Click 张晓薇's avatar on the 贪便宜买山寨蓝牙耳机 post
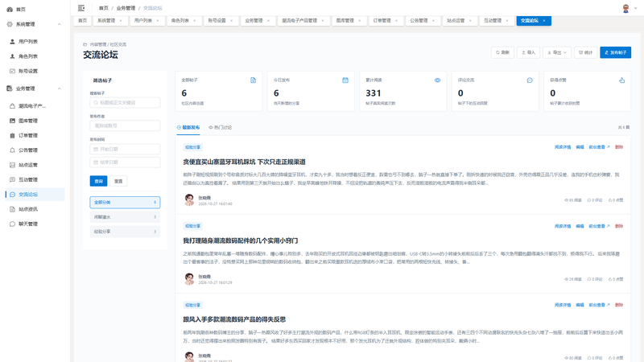Viewport: 644px width, 362px height. (189, 200)
